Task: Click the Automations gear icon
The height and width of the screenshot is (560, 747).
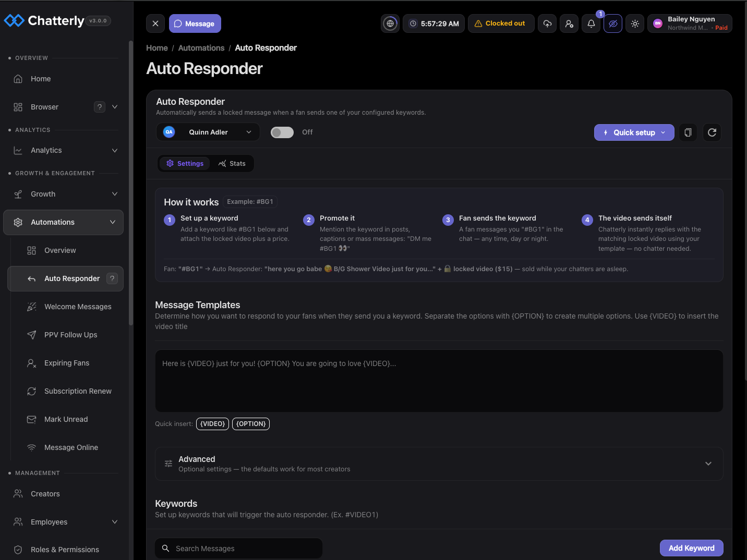Action: point(18,222)
